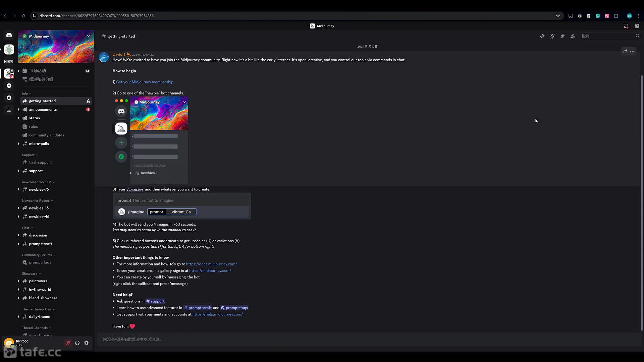Collapse the Support channel category
The height and width of the screenshot is (362, 644).
click(30, 155)
